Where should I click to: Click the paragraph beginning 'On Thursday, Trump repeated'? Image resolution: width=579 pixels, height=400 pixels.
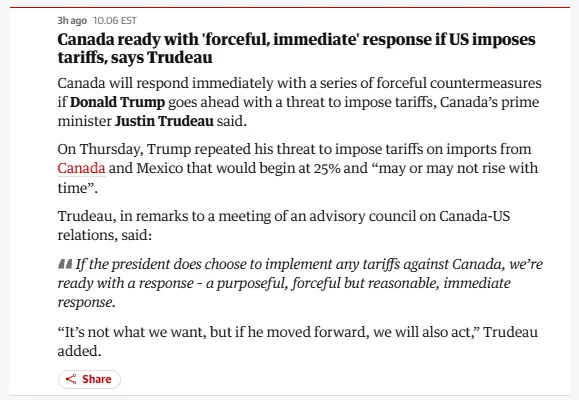298,168
